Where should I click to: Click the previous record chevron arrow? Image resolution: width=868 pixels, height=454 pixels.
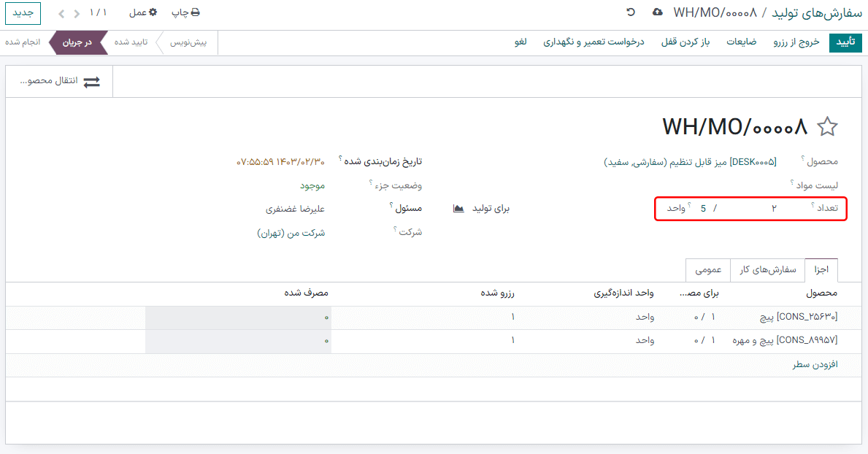(77, 12)
